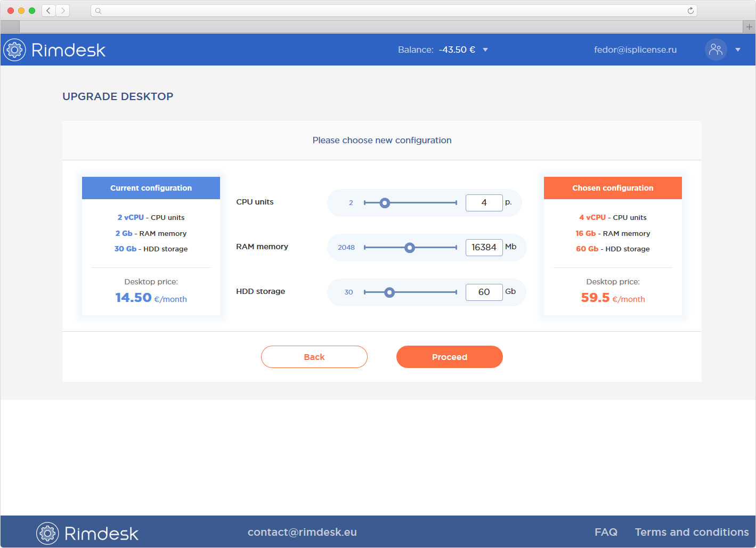Click the search icon in address bar
Viewport: 756px width, 548px height.
pos(98,11)
